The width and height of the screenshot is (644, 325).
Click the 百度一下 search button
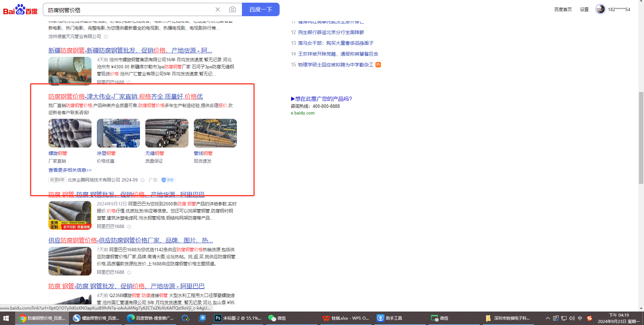click(x=261, y=9)
